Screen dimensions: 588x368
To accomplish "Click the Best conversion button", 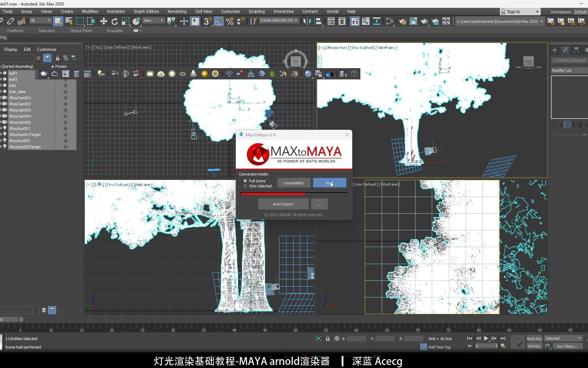I will pyautogui.click(x=329, y=183).
